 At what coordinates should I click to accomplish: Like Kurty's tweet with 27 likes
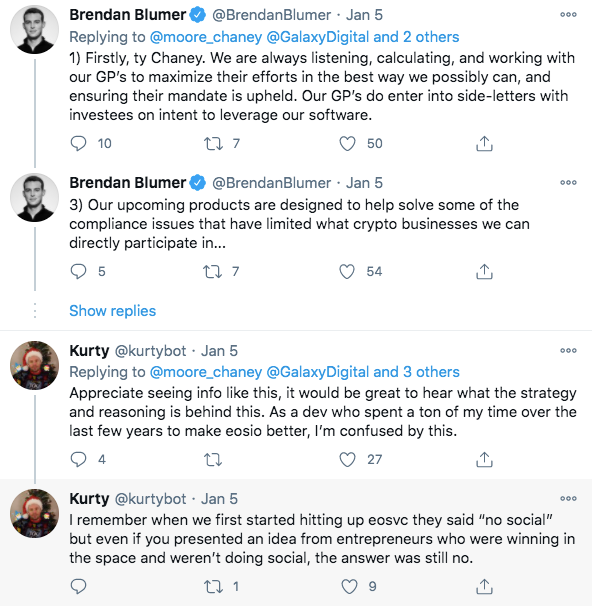click(x=347, y=460)
